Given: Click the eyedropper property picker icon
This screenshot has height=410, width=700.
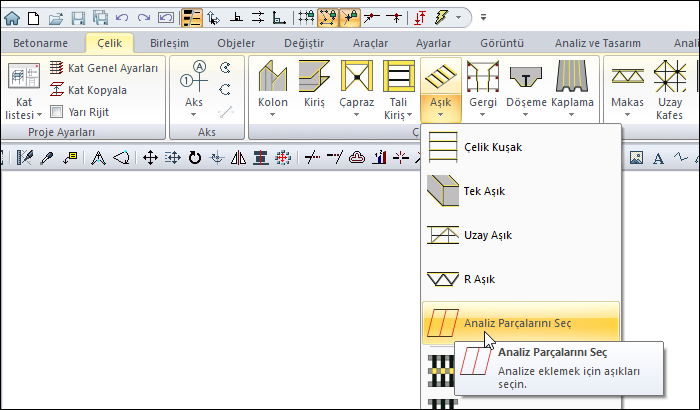Looking at the screenshot, I should coord(47,158).
